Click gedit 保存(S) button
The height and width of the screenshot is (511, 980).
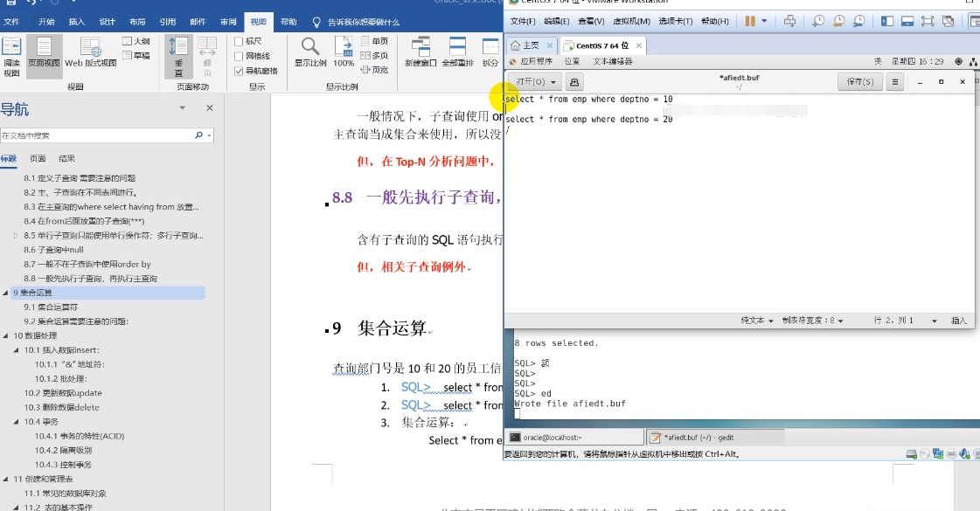coord(860,82)
